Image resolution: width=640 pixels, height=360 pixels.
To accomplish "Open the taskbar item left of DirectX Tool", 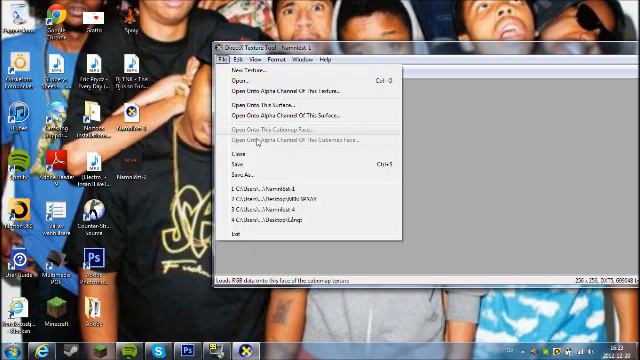I will (217, 351).
